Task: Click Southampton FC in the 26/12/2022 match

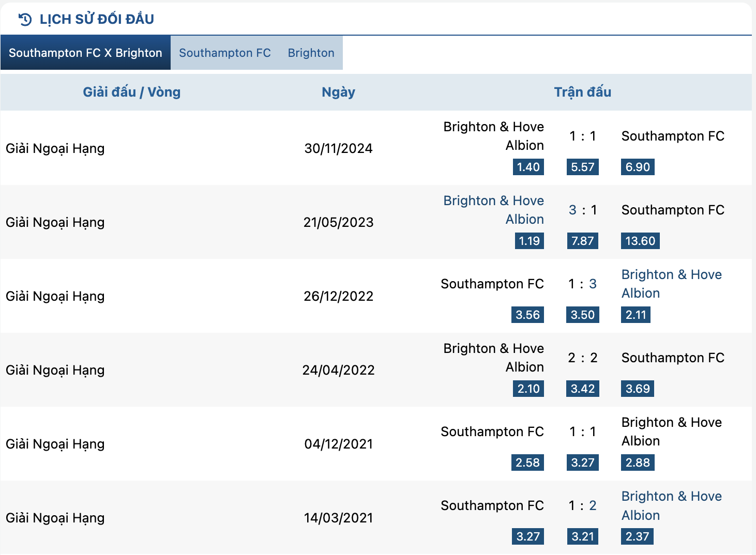Action: [492, 284]
